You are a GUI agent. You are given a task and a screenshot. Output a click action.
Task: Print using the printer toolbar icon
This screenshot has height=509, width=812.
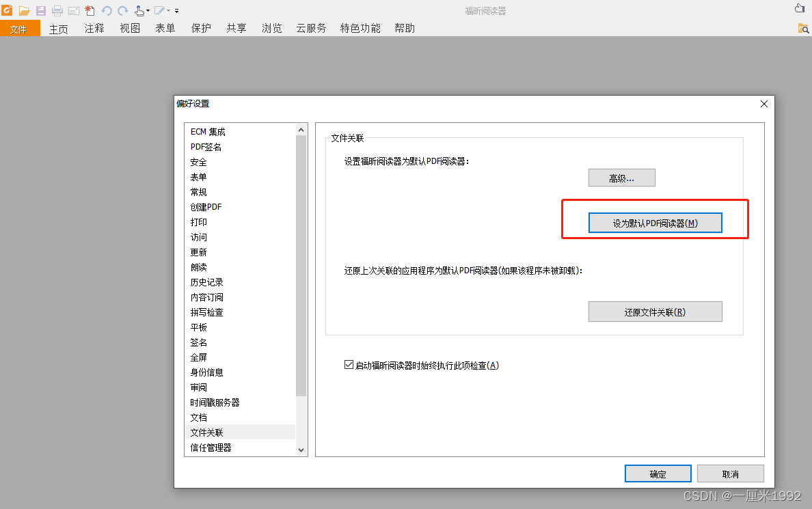57,10
